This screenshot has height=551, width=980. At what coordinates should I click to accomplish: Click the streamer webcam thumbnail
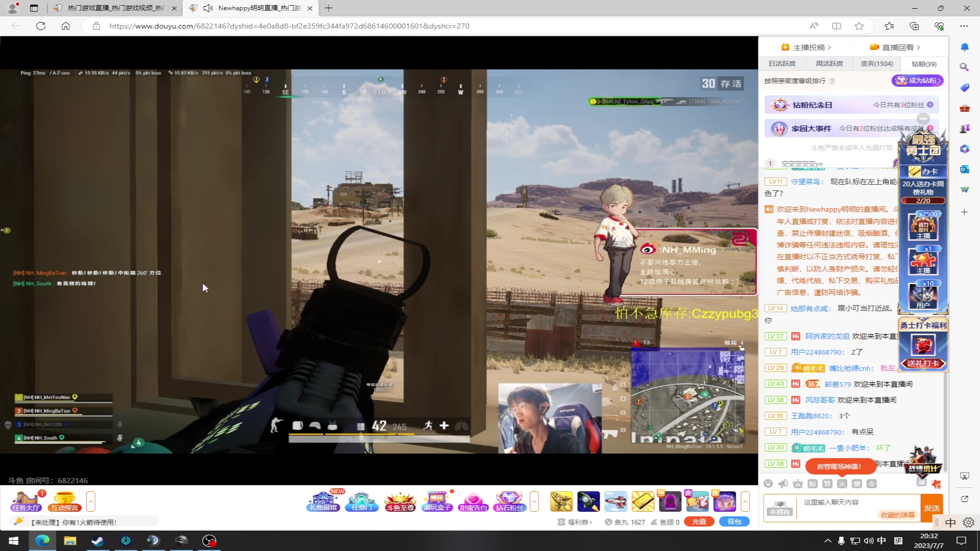coord(549,418)
